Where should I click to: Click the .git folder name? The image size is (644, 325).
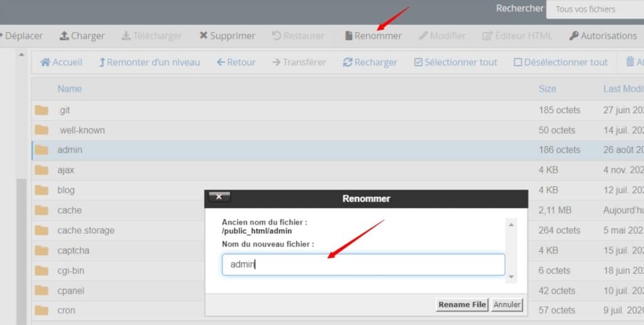(x=64, y=110)
